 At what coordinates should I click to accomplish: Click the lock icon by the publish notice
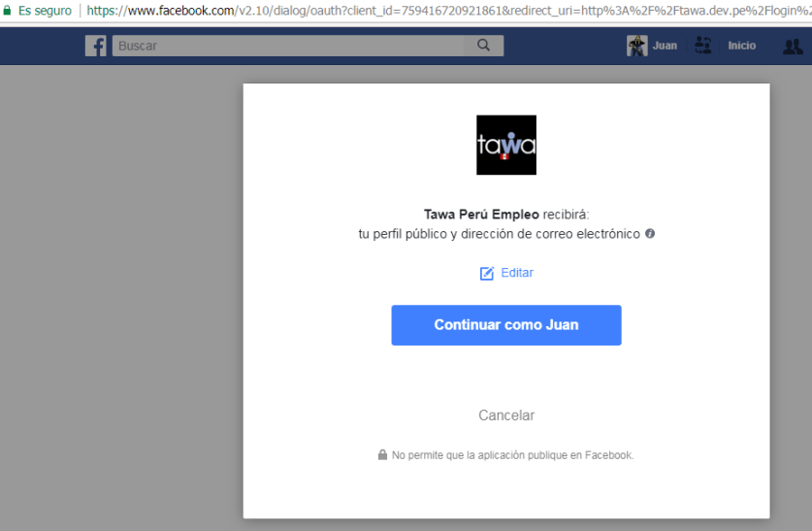[382, 455]
